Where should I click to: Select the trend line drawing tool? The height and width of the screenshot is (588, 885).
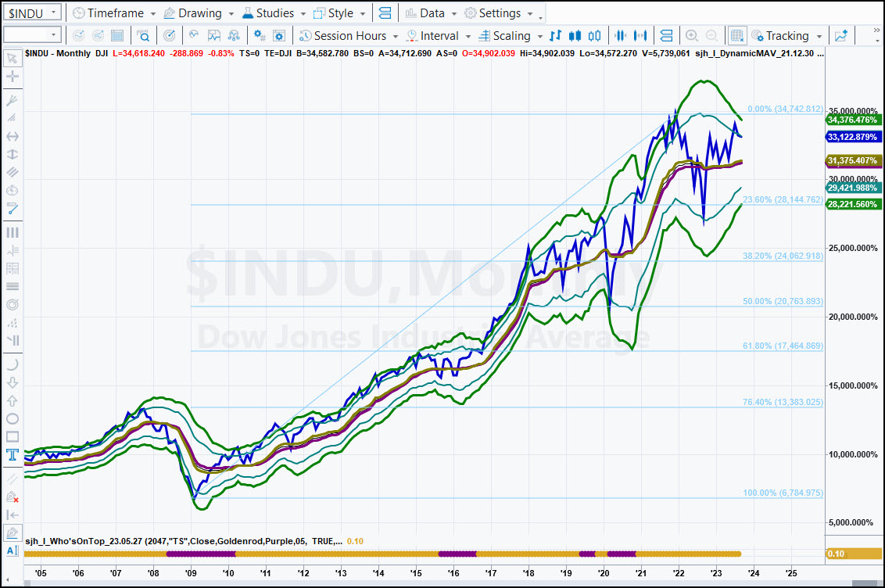click(12, 209)
